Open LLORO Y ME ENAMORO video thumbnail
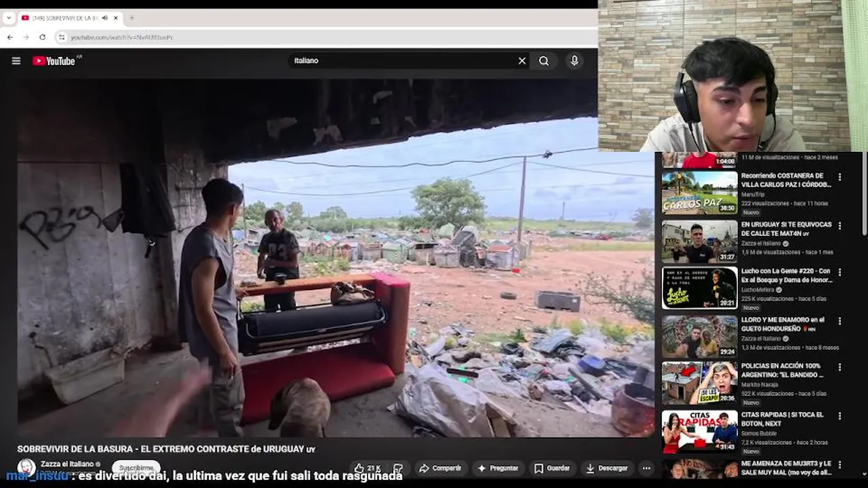Screen dimensions: 868x488 click(699, 337)
